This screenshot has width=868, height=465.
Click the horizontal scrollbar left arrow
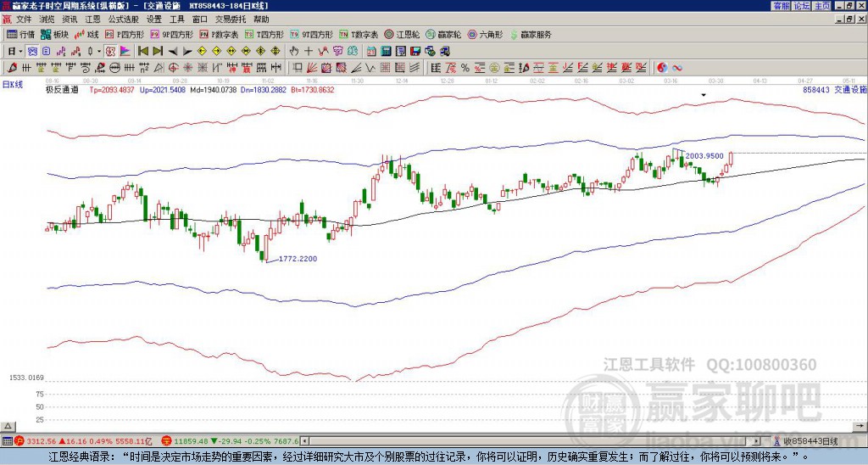click(304, 442)
